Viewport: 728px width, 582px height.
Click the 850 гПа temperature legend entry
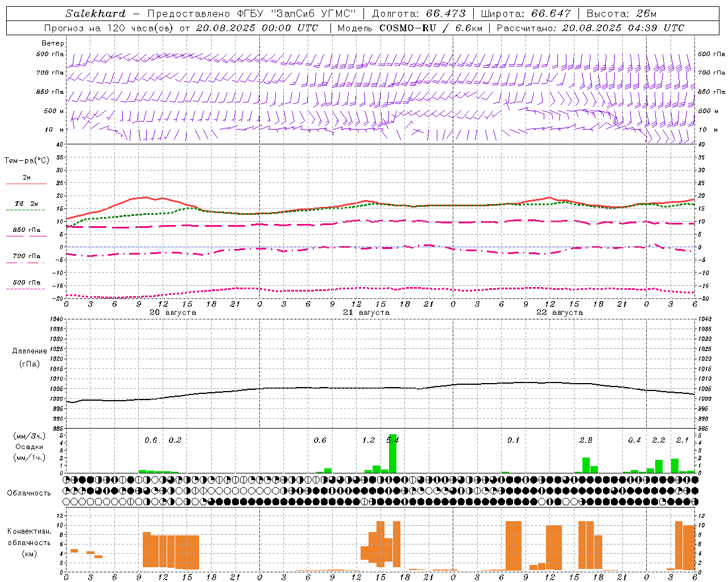tap(26, 230)
